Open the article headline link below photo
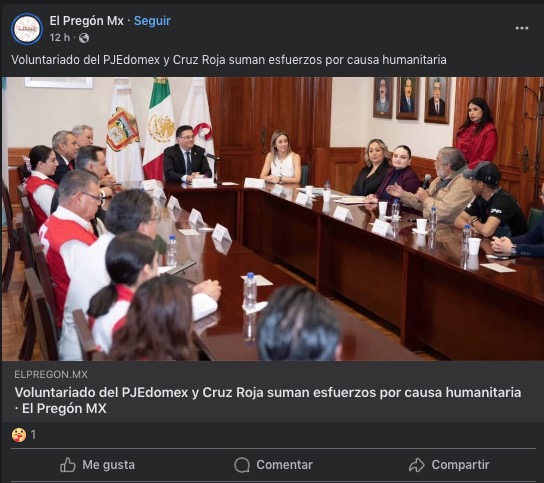Image resolution: width=544 pixels, height=483 pixels. click(267, 400)
